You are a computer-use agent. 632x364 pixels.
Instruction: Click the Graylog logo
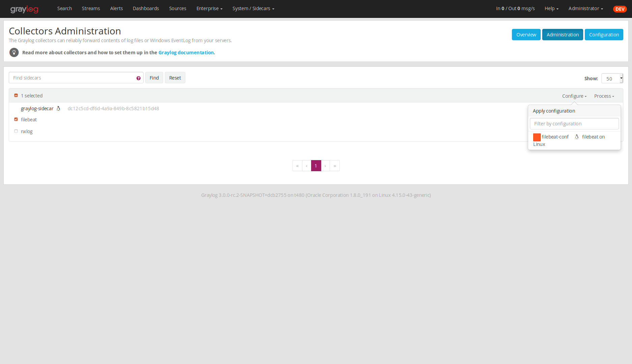click(24, 9)
